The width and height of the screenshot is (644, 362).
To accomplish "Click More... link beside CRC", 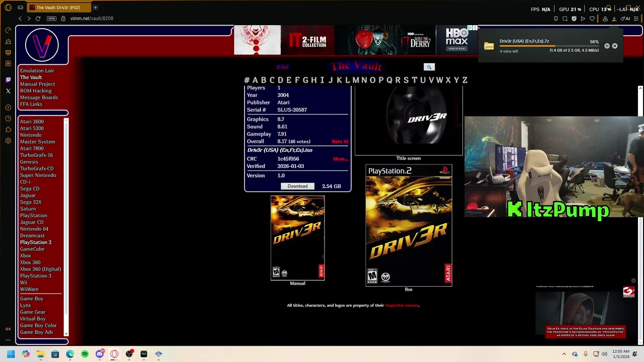I will (x=341, y=159).
